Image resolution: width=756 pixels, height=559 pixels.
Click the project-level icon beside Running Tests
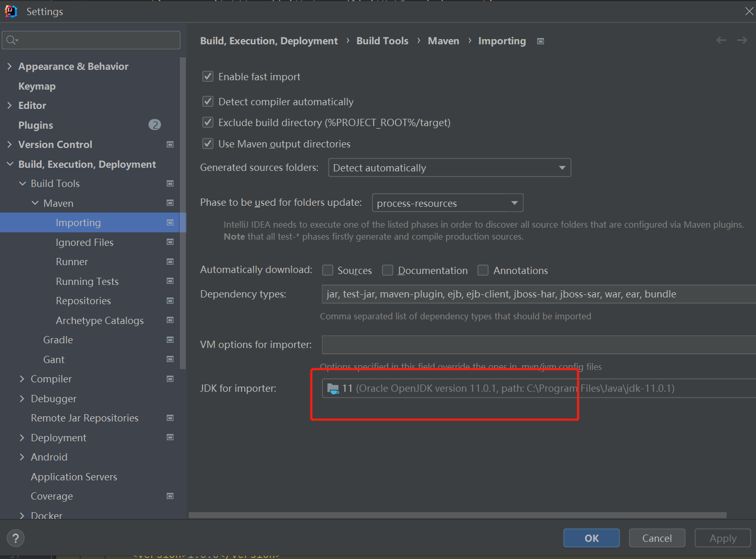pyautogui.click(x=170, y=281)
